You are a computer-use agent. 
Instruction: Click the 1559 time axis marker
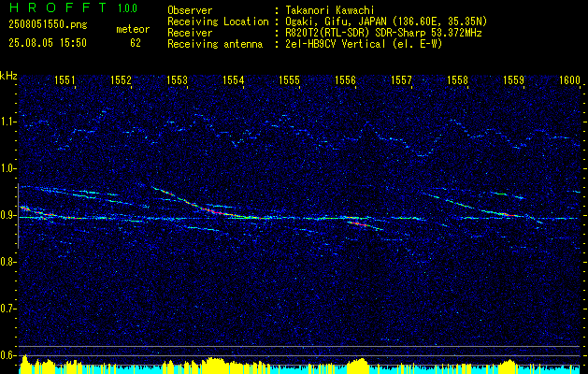pos(514,79)
